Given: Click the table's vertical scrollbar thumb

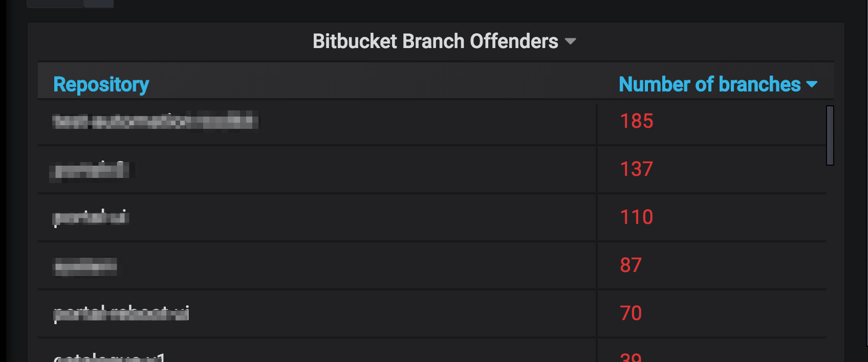Looking at the screenshot, I should [x=830, y=135].
